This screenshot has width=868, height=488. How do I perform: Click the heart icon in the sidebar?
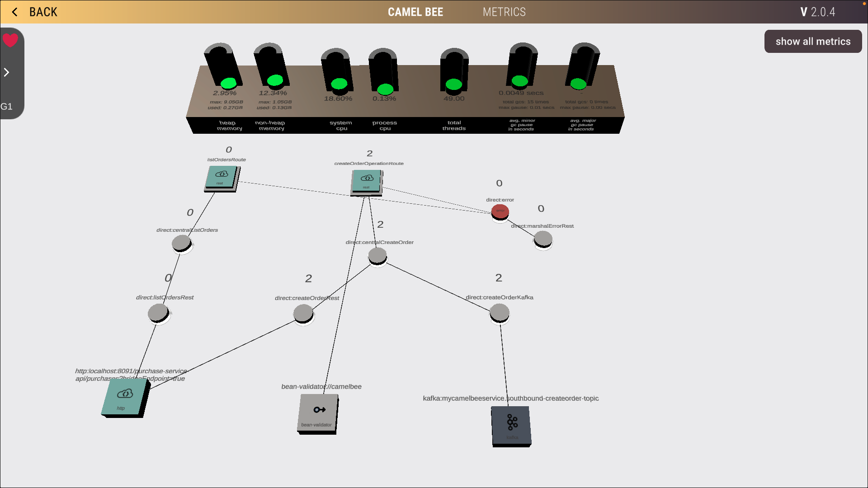[x=10, y=40]
